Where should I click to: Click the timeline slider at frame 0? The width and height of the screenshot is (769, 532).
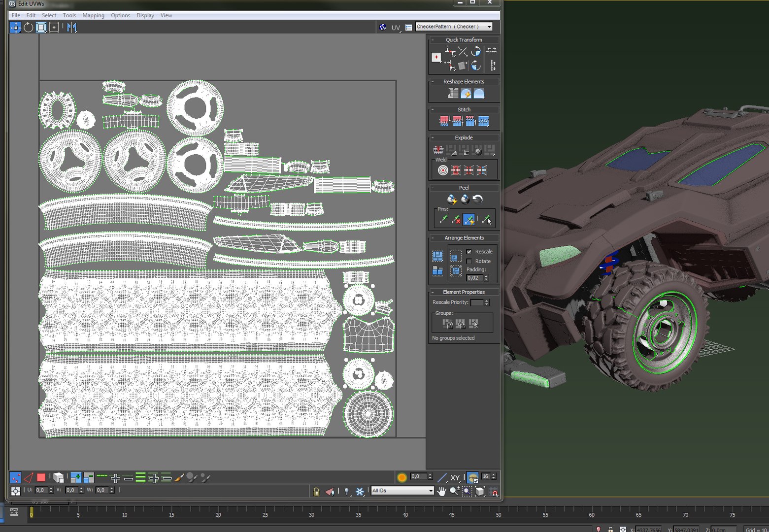(31, 513)
